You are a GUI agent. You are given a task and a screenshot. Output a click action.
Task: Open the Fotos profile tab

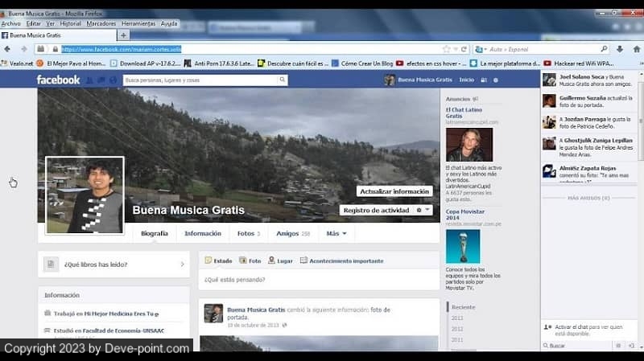point(249,233)
